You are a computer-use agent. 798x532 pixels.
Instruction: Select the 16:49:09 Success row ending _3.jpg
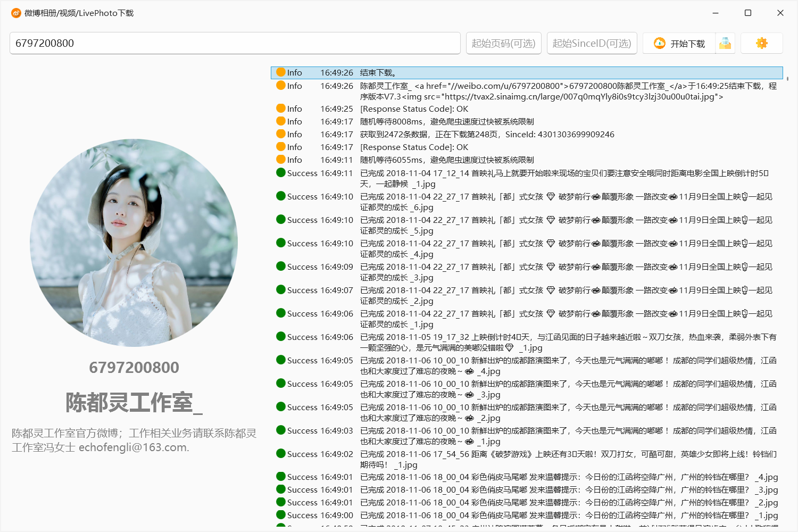pos(527,272)
